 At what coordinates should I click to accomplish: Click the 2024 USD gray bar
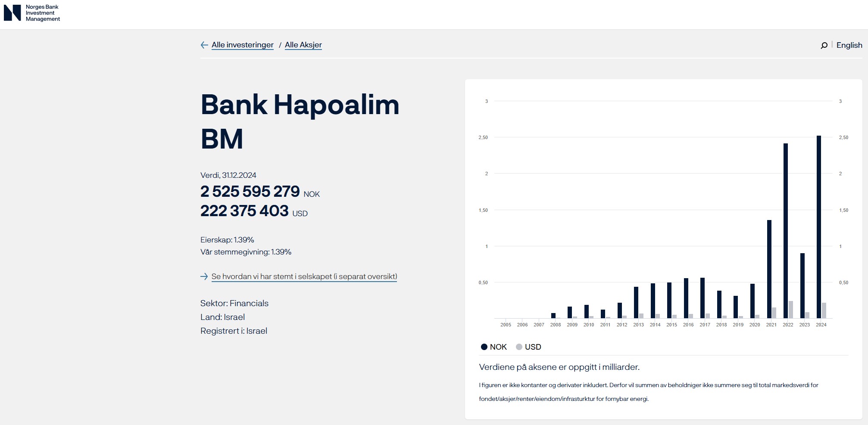click(824, 310)
